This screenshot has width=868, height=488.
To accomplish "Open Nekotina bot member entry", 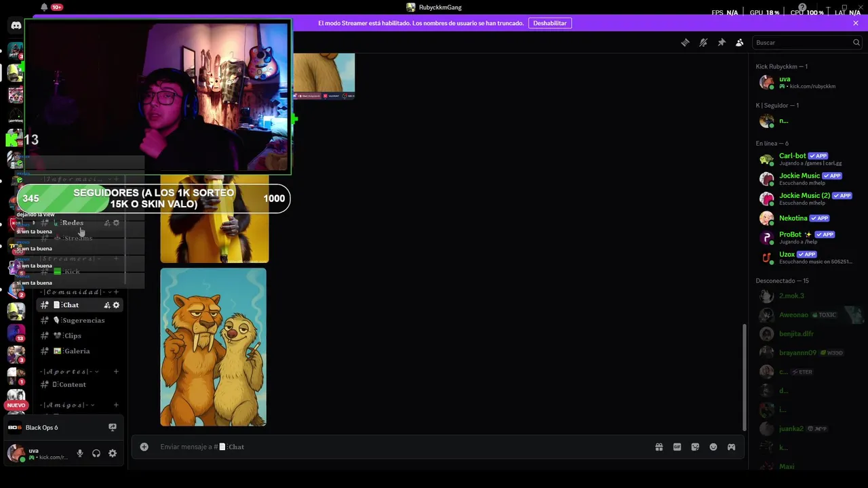I will [x=807, y=218].
